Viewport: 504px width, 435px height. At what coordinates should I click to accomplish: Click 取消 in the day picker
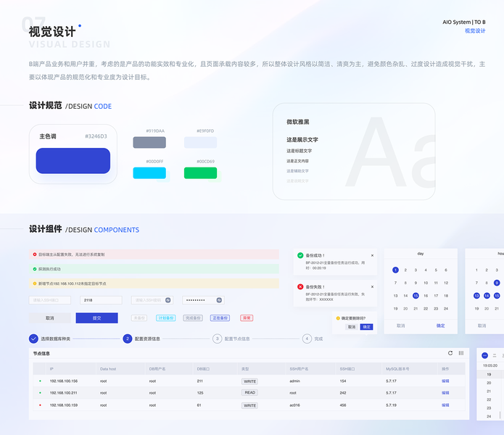pos(401,326)
